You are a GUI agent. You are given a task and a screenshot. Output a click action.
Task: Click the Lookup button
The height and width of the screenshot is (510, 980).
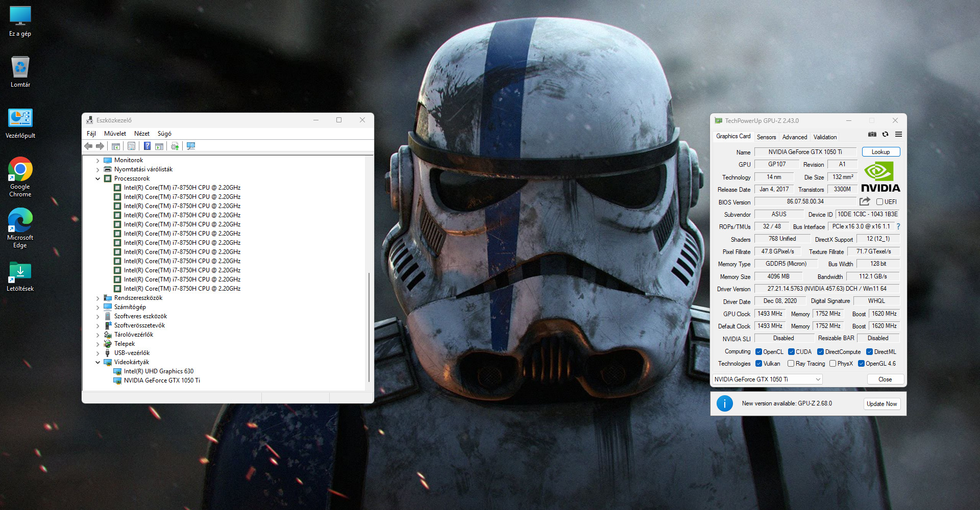(x=881, y=152)
